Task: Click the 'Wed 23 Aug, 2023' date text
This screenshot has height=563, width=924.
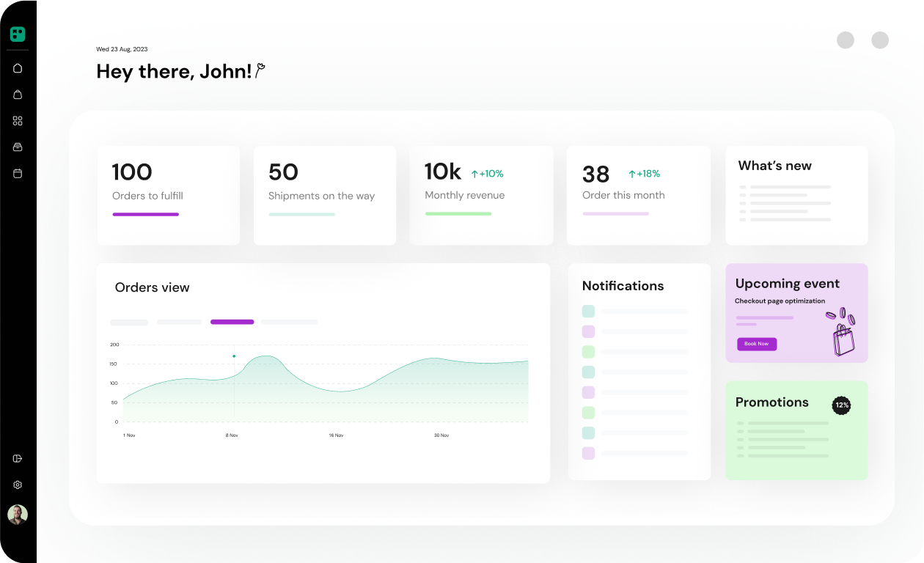Action: point(122,49)
